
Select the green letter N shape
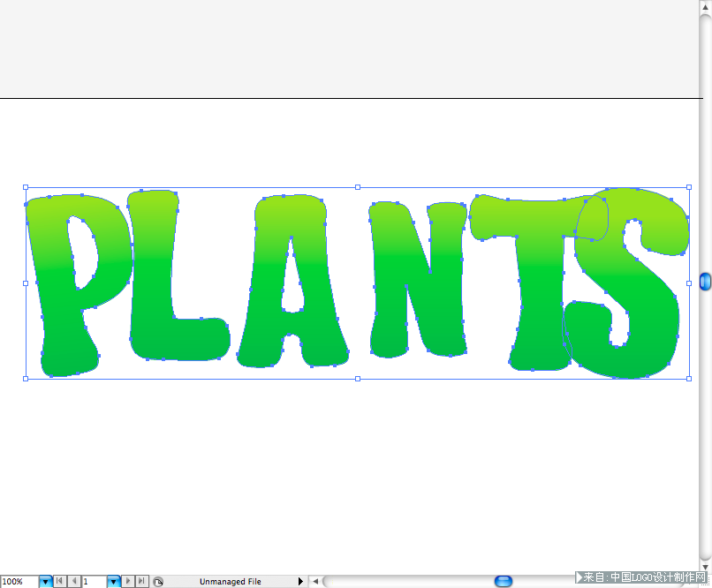[x=390, y=290]
